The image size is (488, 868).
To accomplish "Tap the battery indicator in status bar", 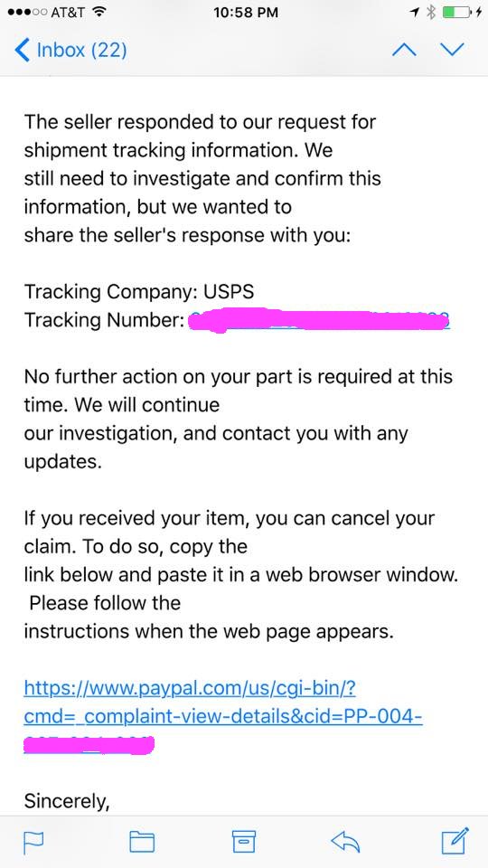I will (459, 12).
